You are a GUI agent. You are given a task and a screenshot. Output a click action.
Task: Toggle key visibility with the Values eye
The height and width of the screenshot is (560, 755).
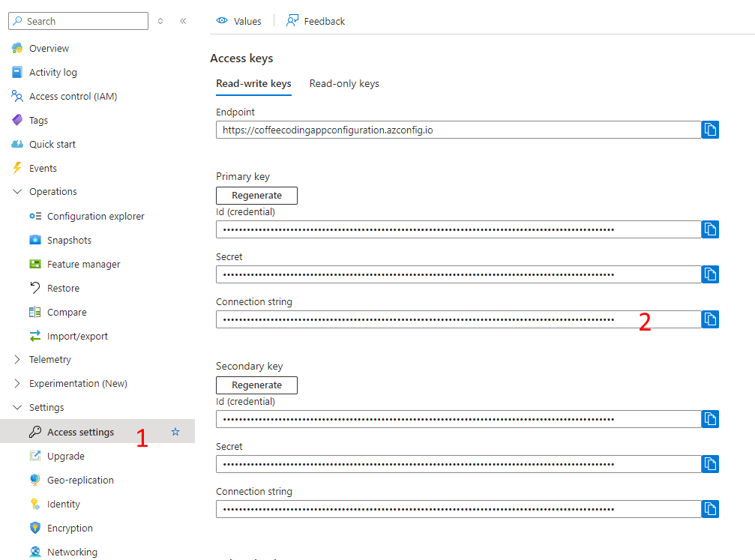point(238,21)
